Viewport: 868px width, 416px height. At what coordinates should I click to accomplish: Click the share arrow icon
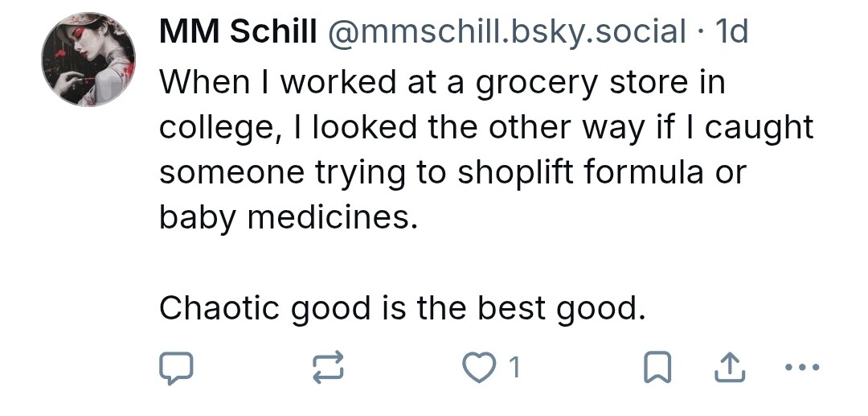(726, 368)
